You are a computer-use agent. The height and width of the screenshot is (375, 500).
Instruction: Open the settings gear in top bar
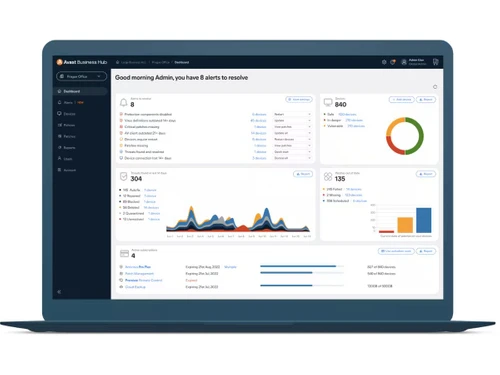[384, 62]
